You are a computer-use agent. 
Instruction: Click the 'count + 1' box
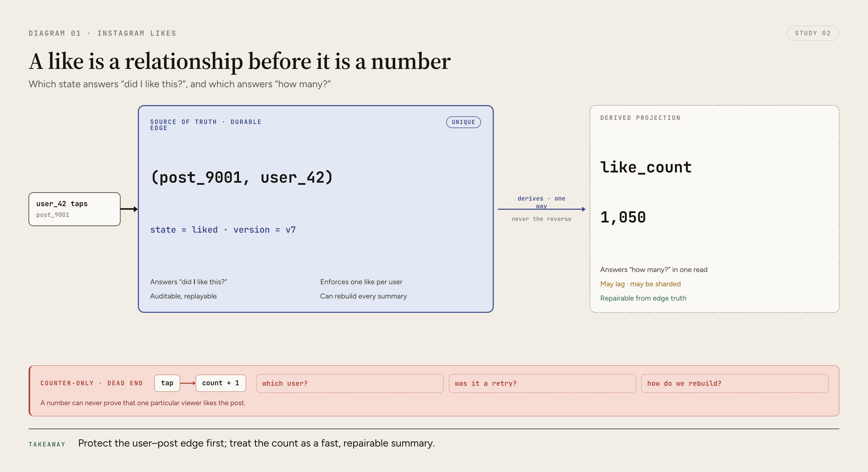pyautogui.click(x=221, y=383)
